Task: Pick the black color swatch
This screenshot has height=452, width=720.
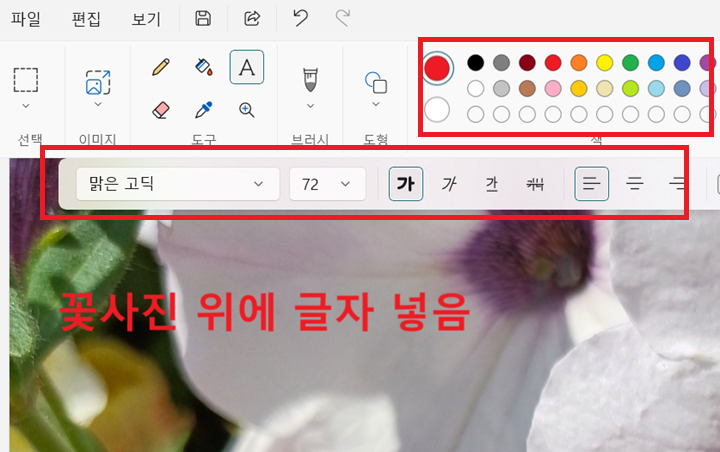Action: pyautogui.click(x=475, y=62)
